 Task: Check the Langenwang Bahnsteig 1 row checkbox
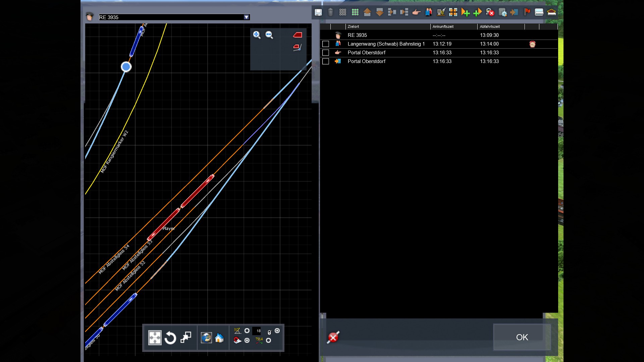click(x=325, y=44)
